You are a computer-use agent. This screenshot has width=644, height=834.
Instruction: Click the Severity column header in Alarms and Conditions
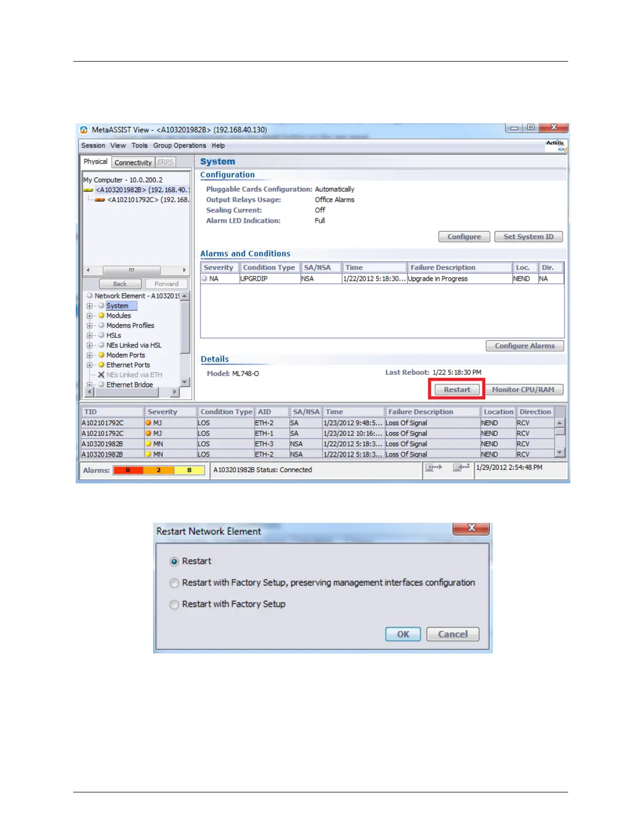(220, 267)
